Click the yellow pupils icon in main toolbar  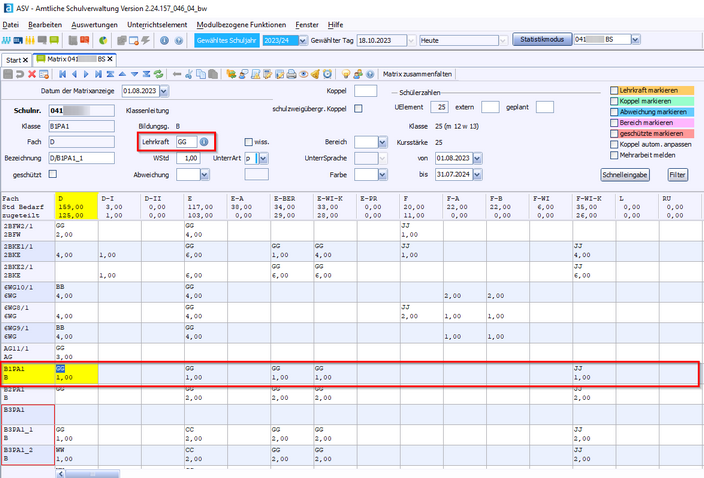point(30,40)
